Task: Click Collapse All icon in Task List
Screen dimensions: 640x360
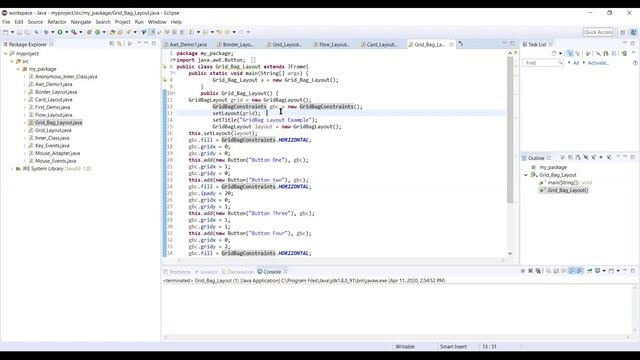Action: click(614, 53)
